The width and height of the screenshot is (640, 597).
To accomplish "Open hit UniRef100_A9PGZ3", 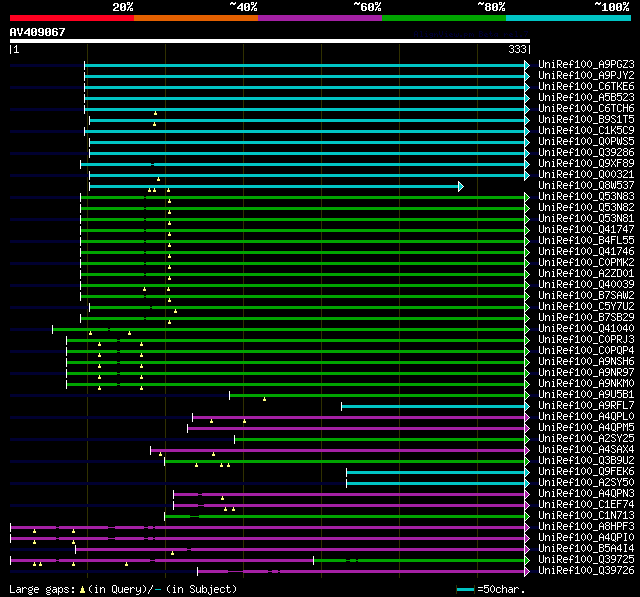I will click(586, 64).
